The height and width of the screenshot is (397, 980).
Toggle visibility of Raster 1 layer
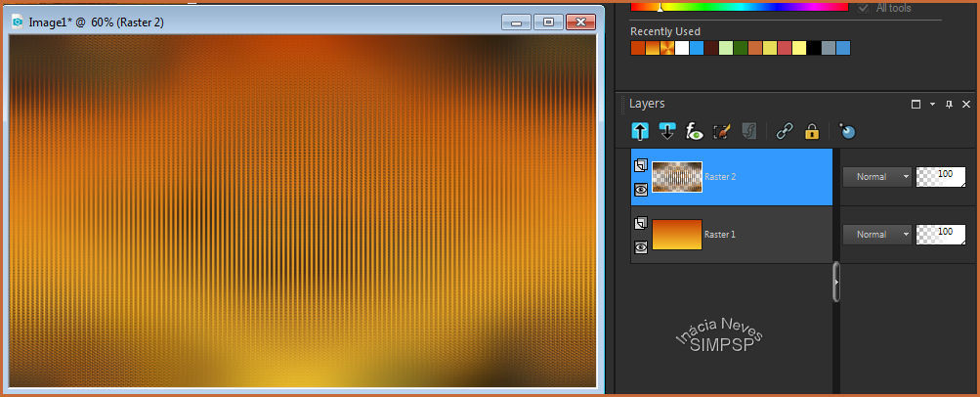tap(641, 247)
